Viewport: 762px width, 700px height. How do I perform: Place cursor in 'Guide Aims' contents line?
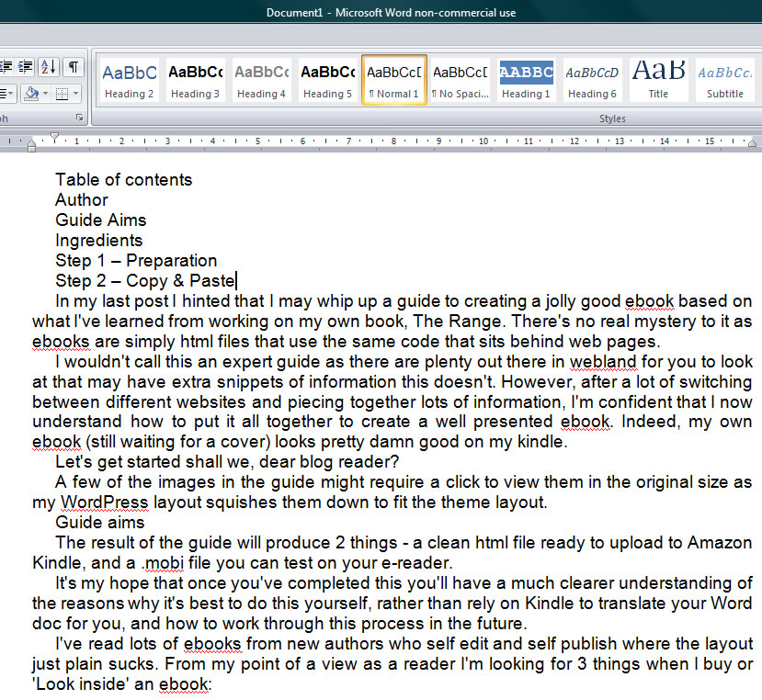(x=100, y=220)
